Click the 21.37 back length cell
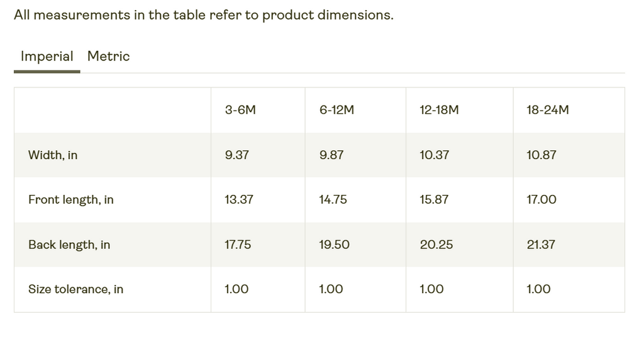The height and width of the screenshot is (349, 644). click(x=541, y=245)
